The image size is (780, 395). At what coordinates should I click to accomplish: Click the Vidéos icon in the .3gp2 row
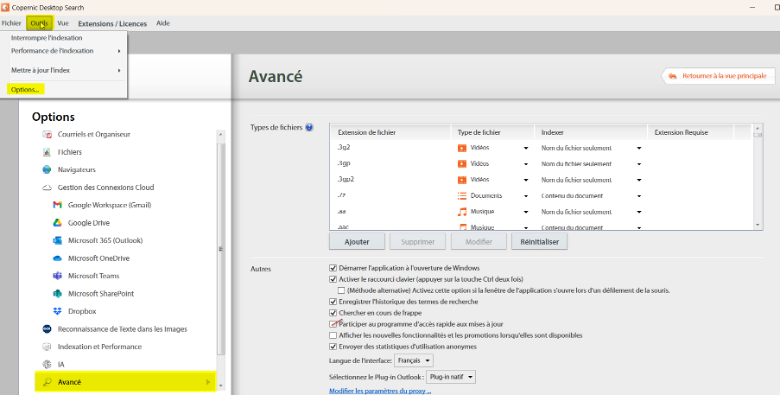click(x=462, y=180)
